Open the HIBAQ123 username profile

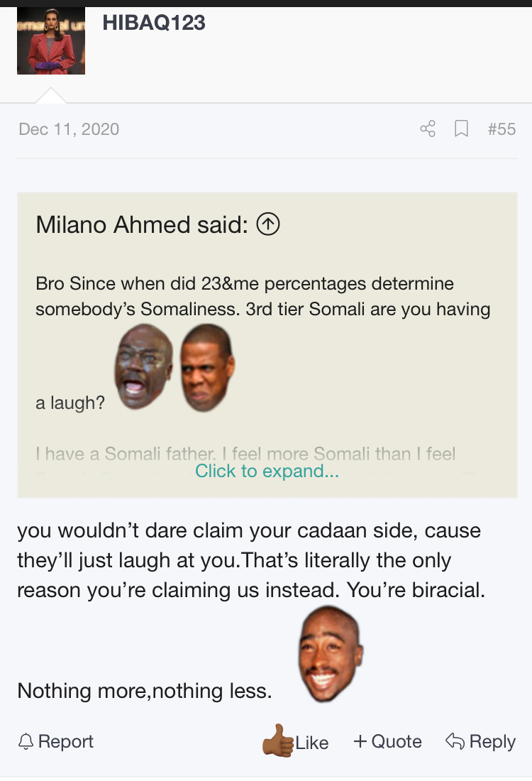coord(154,23)
